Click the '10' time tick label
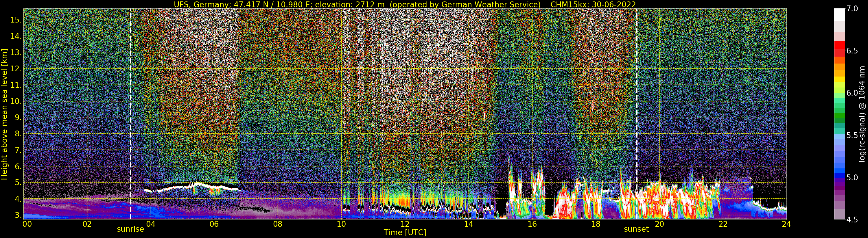This screenshot has width=868, height=238. coord(341,224)
